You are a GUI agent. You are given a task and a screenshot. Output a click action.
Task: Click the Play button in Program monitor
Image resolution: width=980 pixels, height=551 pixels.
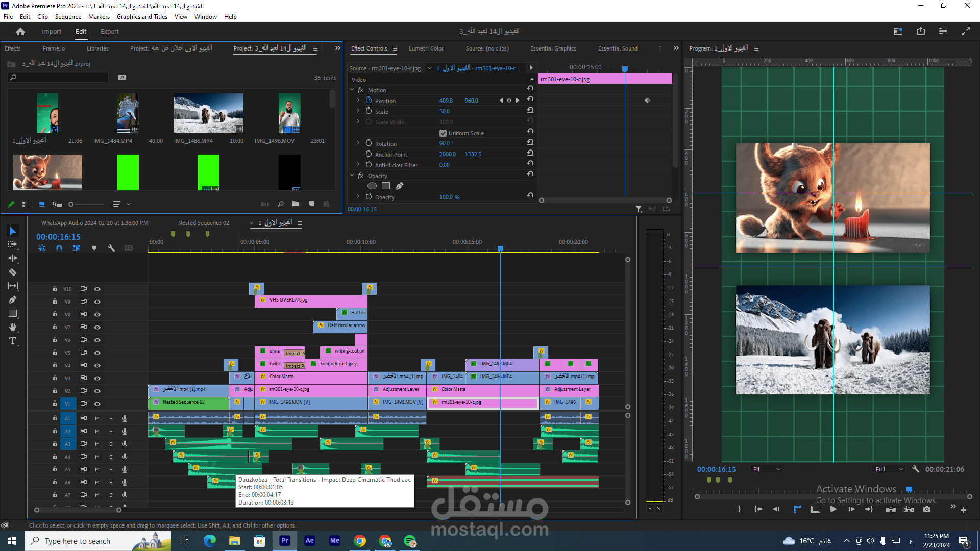pos(833,509)
